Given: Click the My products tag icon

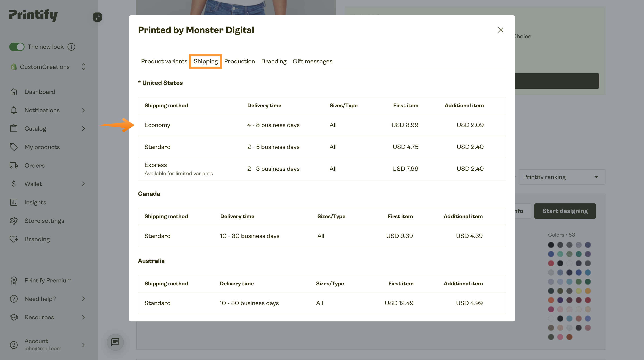Looking at the screenshot, I should [x=14, y=147].
